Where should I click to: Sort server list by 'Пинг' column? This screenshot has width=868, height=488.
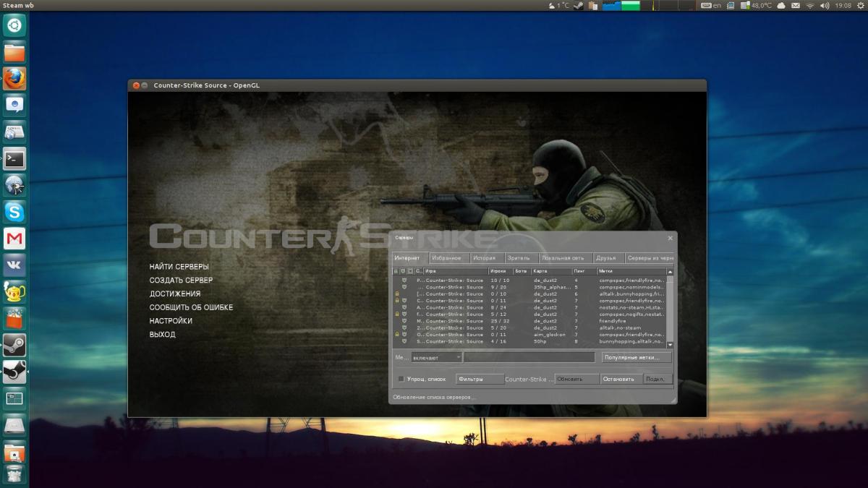click(583, 271)
